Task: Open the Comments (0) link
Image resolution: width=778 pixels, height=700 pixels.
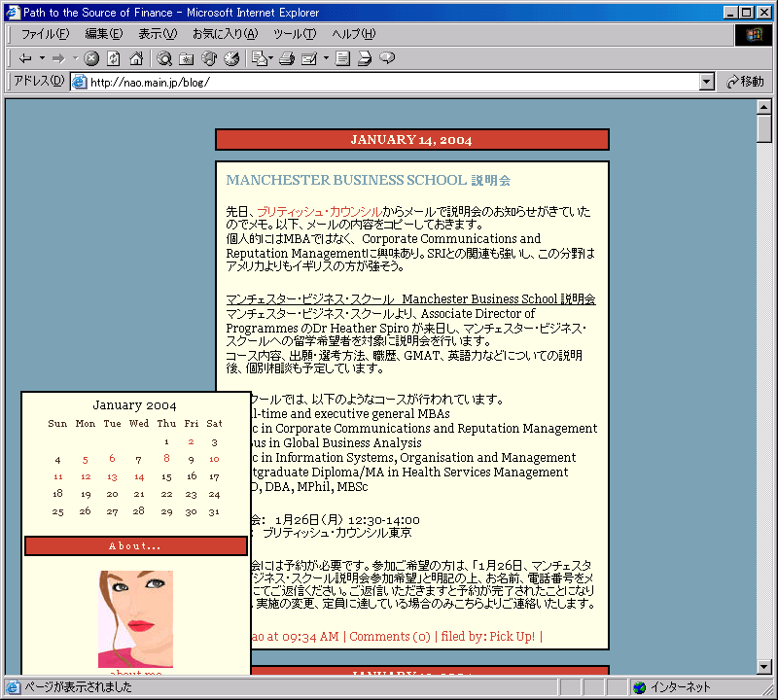Action: (390, 637)
